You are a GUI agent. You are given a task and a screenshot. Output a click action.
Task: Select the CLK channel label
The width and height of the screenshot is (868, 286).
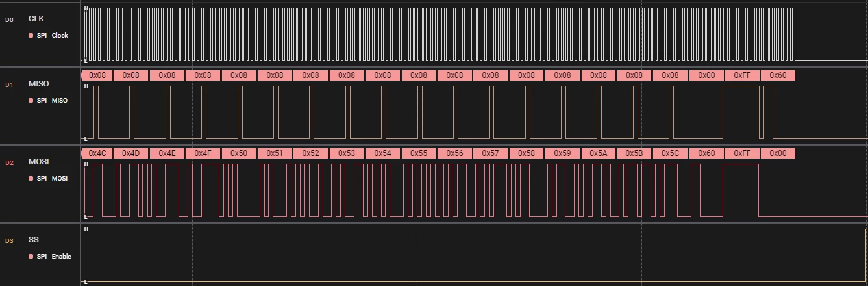[36, 19]
